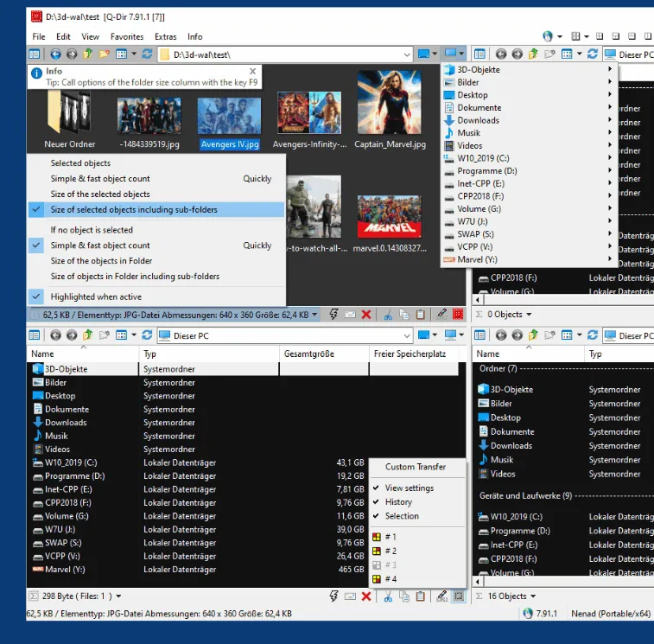The height and width of the screenshot is (644, 654).
Task: Click the green up-folder arrow in the bottom-left pane
Action: pyautogui.click(x=88, y=335)
